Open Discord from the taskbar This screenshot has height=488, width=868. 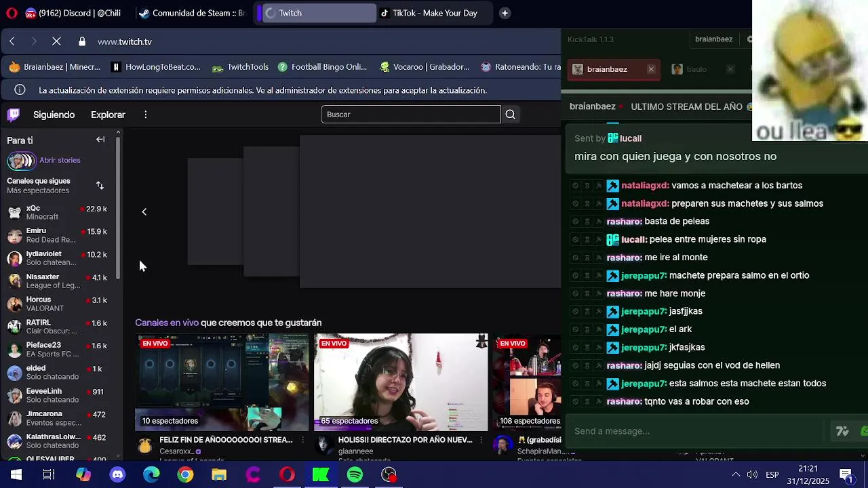[x=117, y=475]
